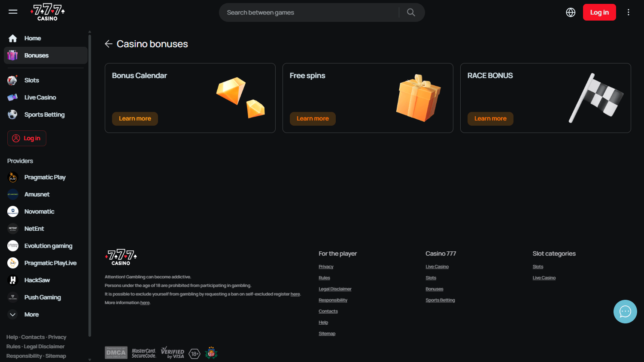
Task: Click the outlined Log in button in sidebar
Action: coord(27,138)
